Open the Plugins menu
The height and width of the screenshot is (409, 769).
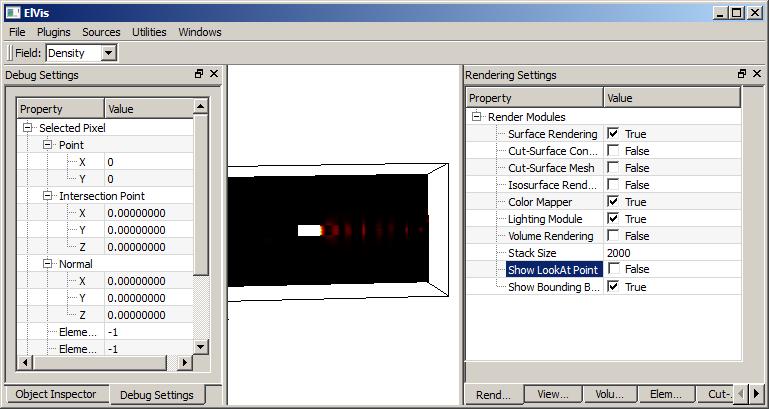click(53, 32)
